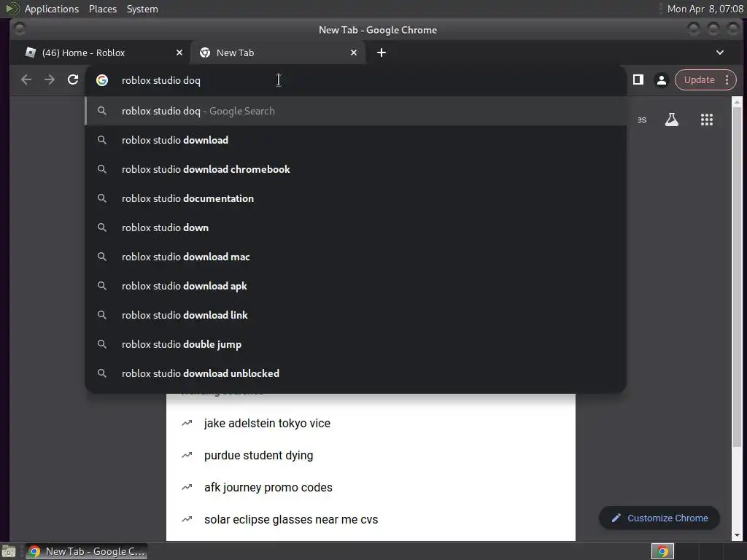
Task: Close the Roblox Home tab
Action: (x=179, y=52)
